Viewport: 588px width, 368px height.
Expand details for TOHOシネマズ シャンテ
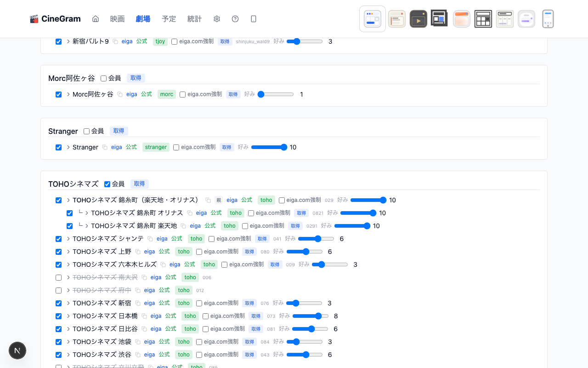[68, 239]
